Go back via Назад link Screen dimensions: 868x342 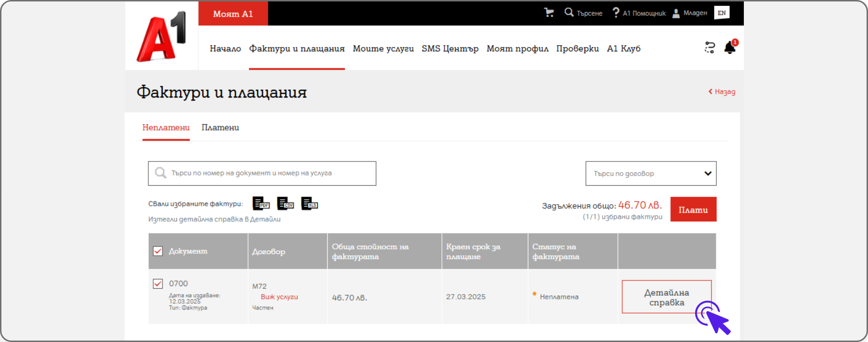(722, 92)
